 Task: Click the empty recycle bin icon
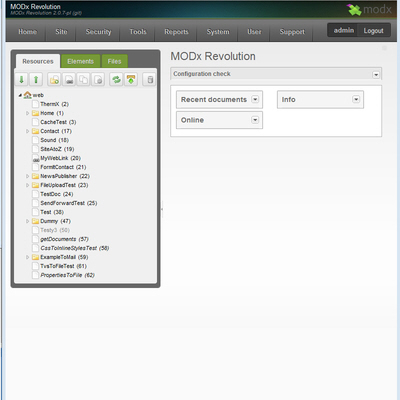tap(150, 80)
